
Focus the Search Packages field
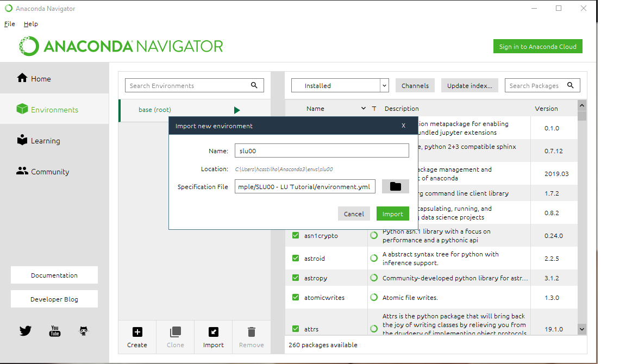(x=542, y=85)
